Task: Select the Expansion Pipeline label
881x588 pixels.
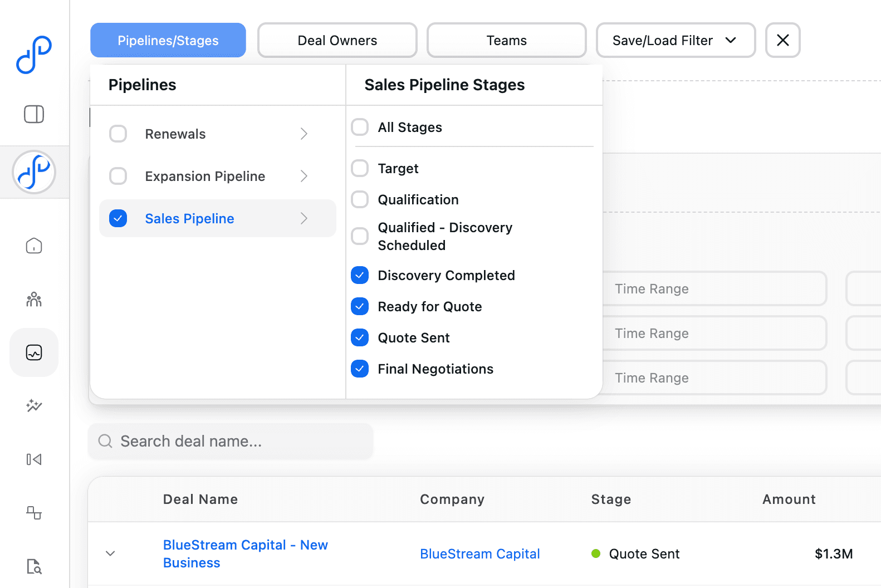Action: (x=205, y=177)
